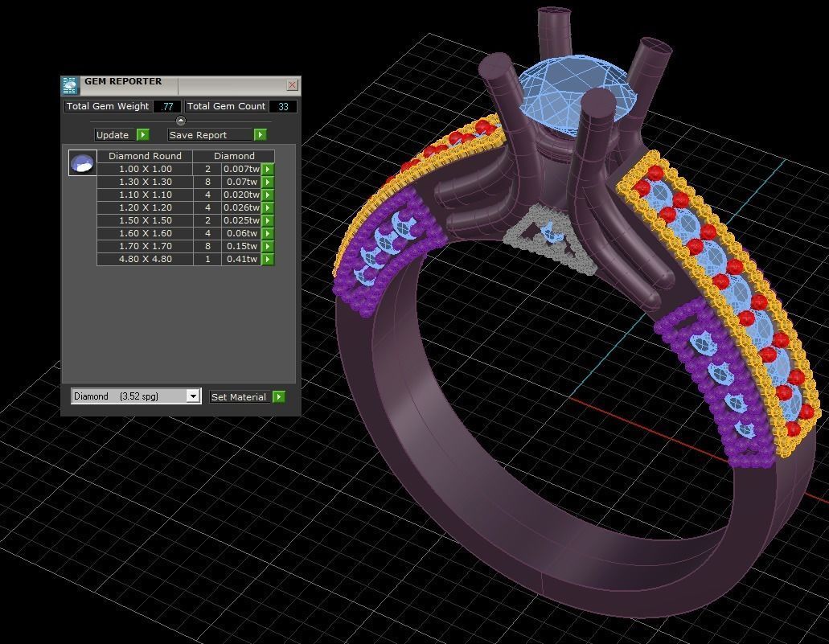
Task: Click the green arrow next to Set Material
Action: pos(279,396)
